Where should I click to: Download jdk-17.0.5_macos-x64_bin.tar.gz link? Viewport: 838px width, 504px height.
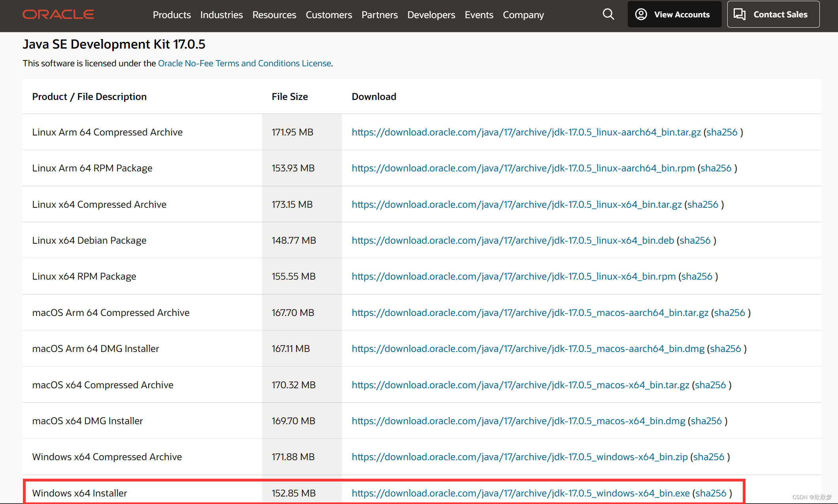tap(520, 385)
